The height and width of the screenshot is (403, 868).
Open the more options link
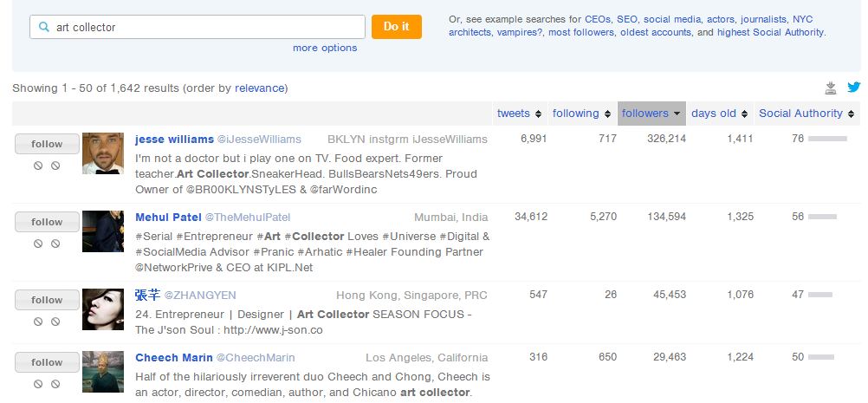(x=325, y=48)
